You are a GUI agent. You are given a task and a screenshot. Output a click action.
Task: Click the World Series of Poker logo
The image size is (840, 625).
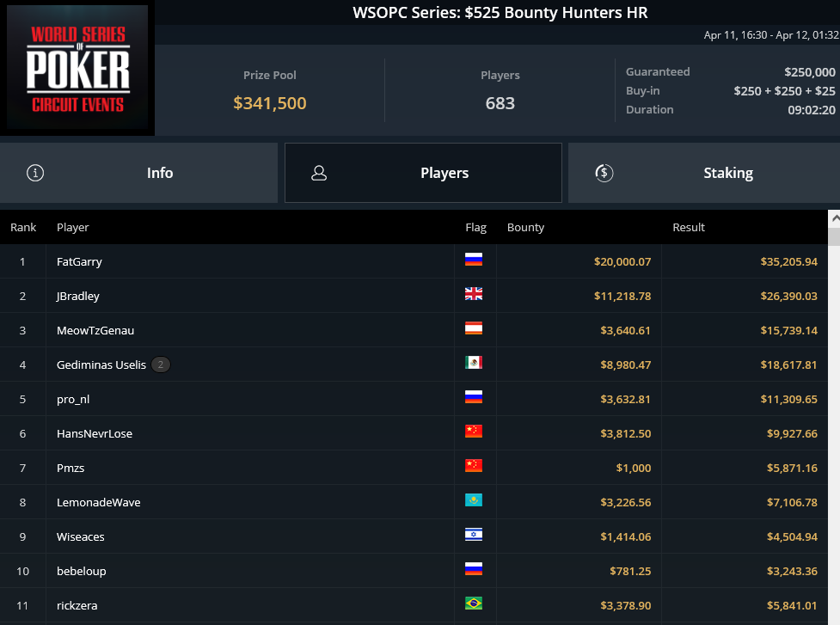point(77,67)
